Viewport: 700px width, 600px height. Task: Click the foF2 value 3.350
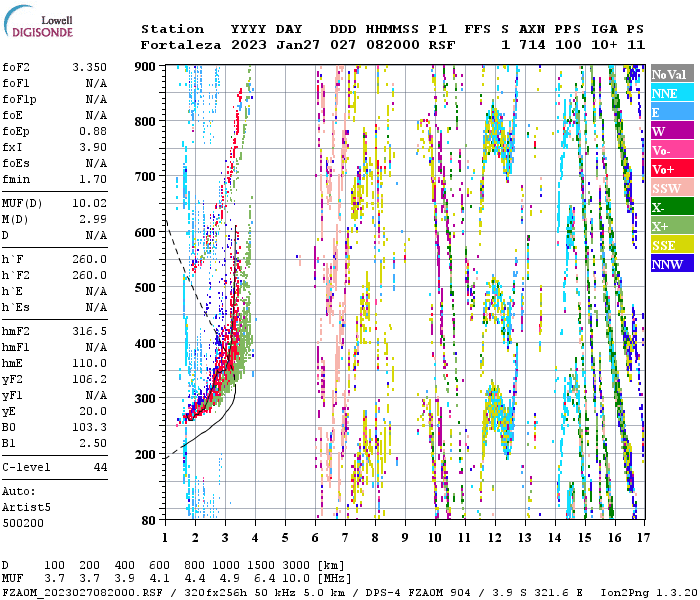[x=89, y=67]
